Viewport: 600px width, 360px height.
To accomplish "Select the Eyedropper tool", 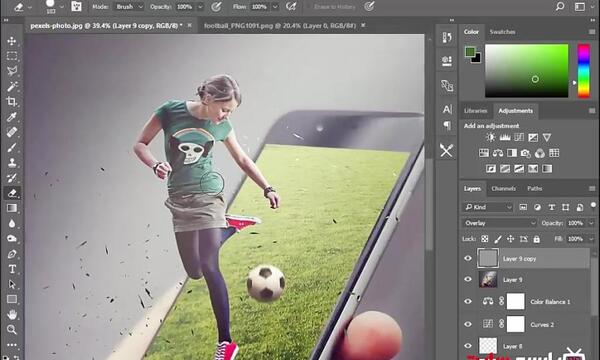I will pyautogui.click(x=12, y=117).
